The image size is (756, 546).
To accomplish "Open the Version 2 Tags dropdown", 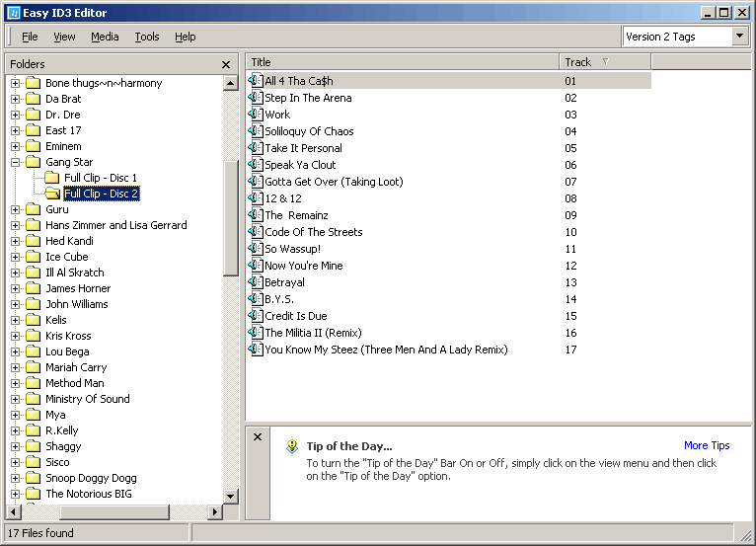I will coord(740,37).
